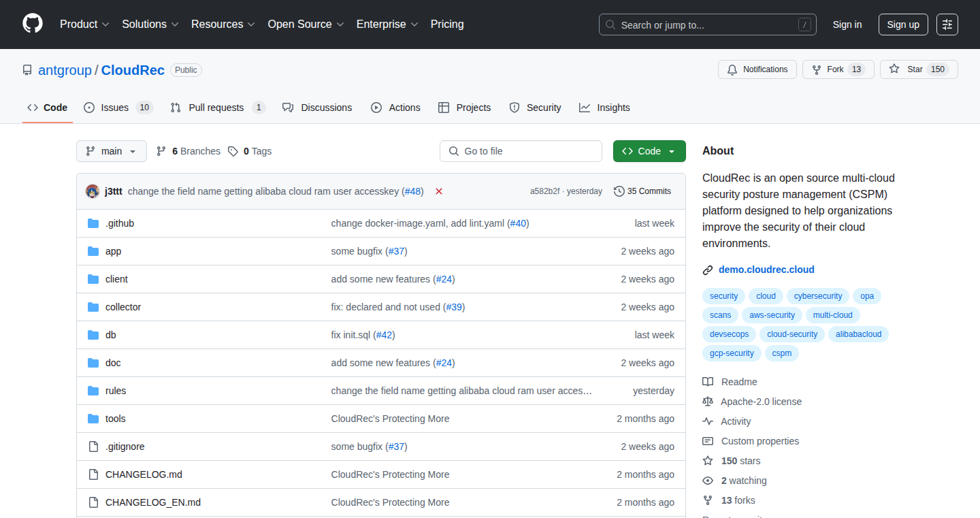
Task: Click the rules folder icon
Action: pyautogui.click(x=93, y=391)
